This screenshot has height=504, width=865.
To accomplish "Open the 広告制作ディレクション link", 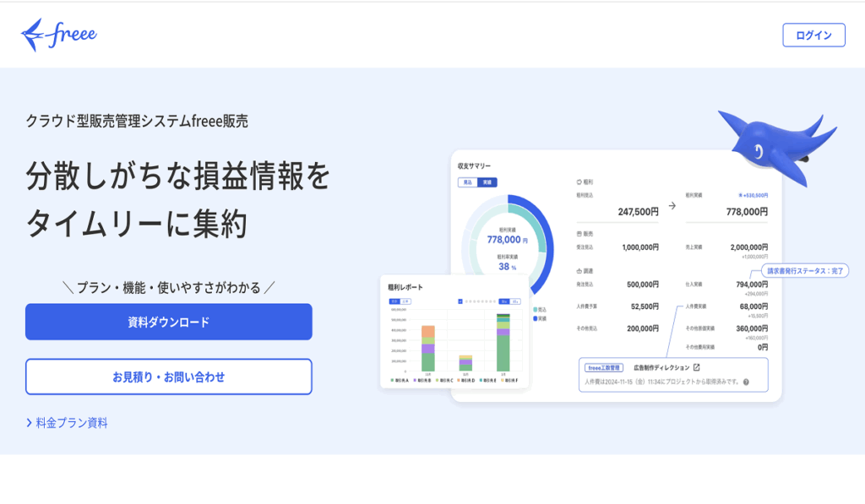I will click(x=661, y=368).
